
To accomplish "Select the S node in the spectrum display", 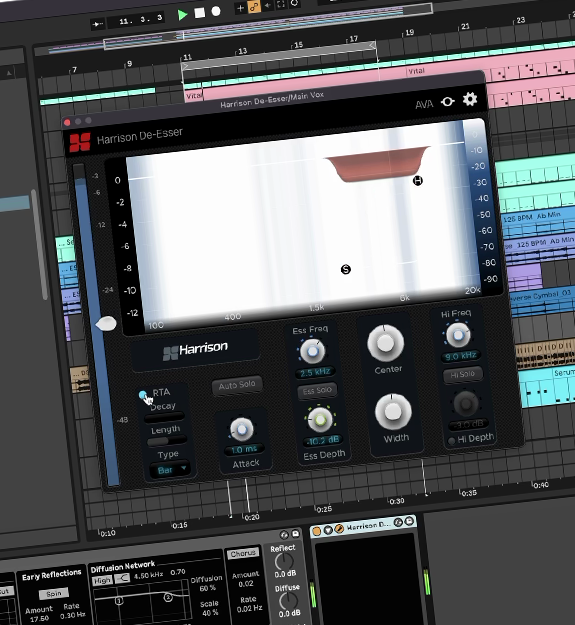I will 346,269.
